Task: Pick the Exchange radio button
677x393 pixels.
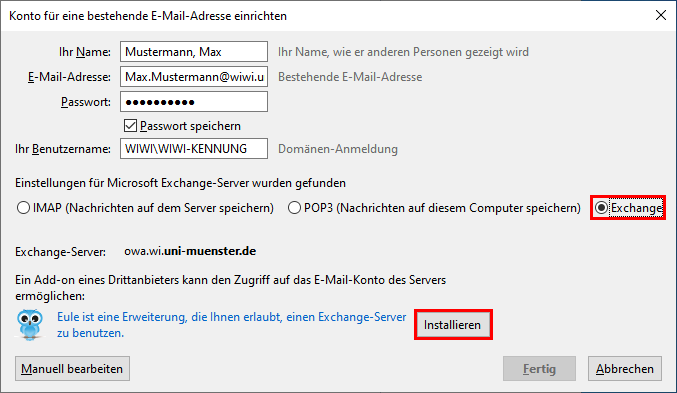Action: (601, 208)
